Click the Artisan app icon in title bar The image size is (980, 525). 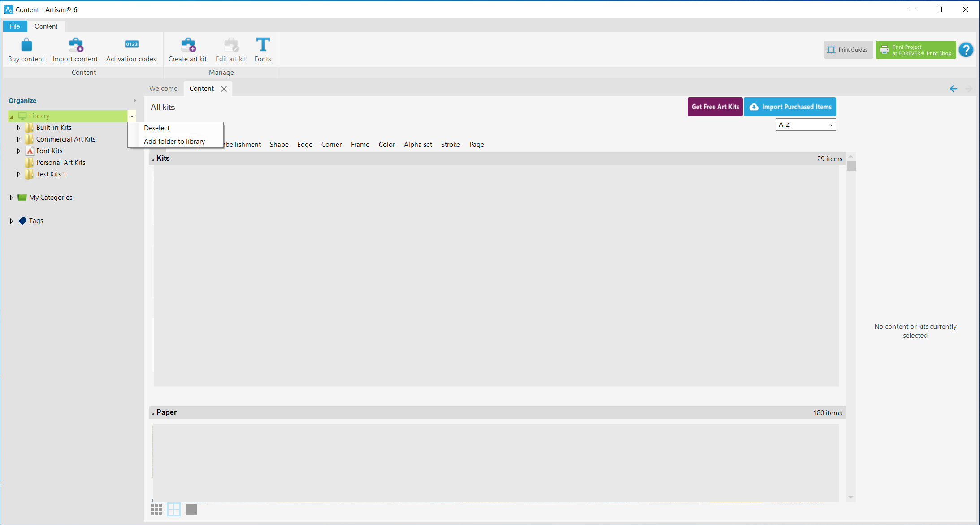(x=9, y=9)
